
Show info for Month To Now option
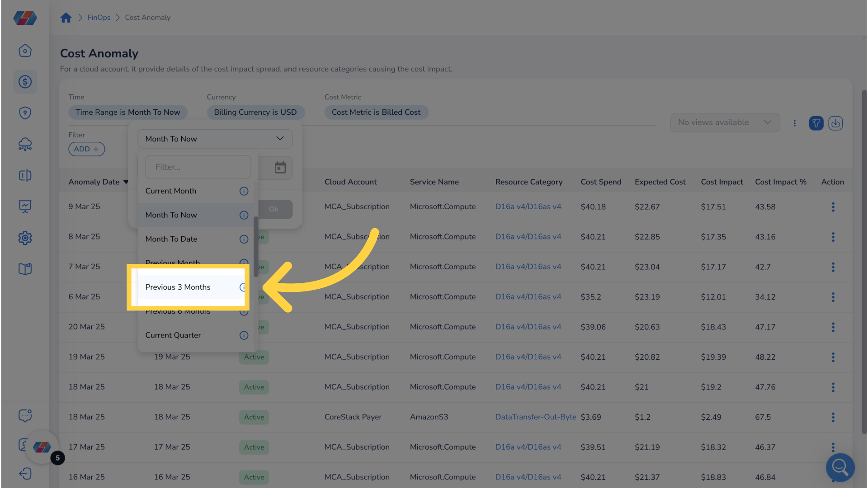coord(244,215)
